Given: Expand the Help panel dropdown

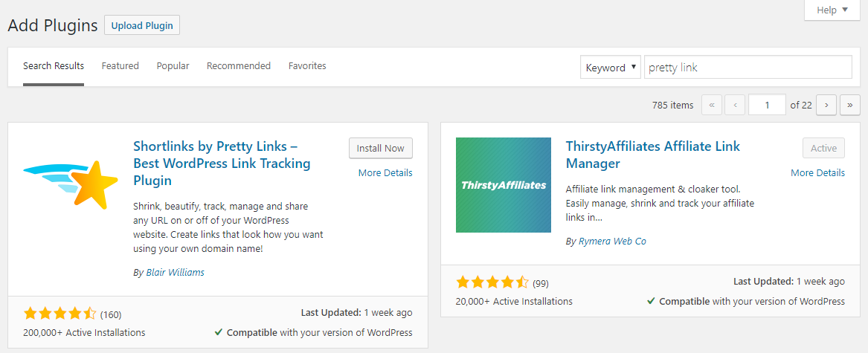Looking at the screenshot, I should point(832,10).
